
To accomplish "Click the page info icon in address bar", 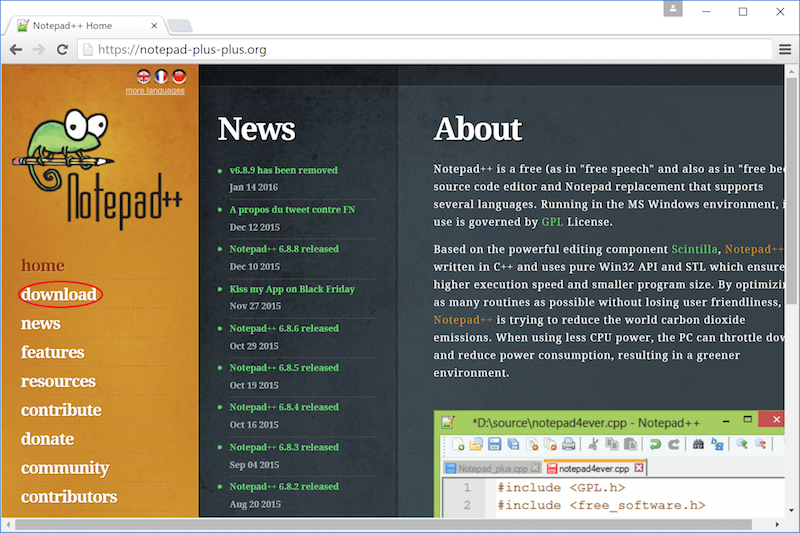I will [x=88, y=49].
